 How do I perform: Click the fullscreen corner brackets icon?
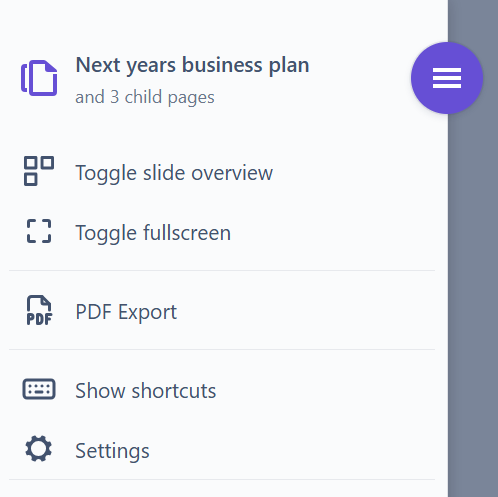39,231
